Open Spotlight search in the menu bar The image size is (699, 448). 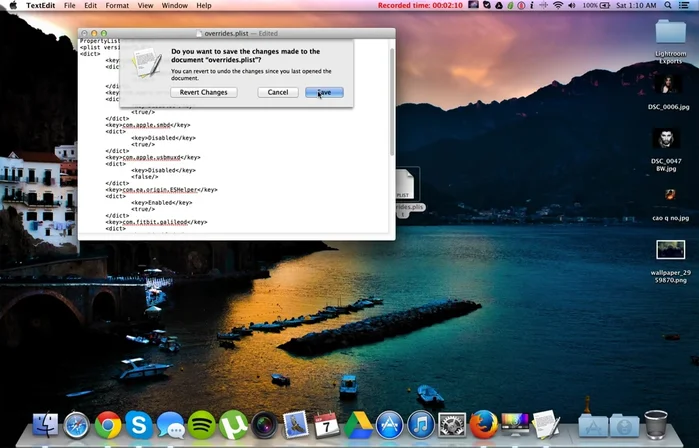click(668, 5)
